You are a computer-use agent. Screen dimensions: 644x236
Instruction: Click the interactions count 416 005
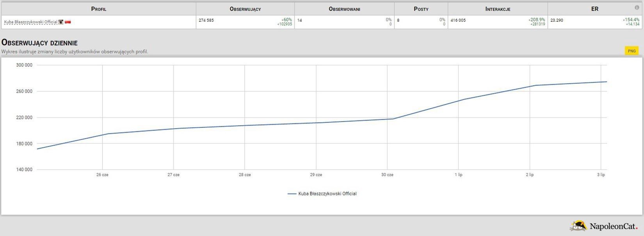(x=458, y=20)
